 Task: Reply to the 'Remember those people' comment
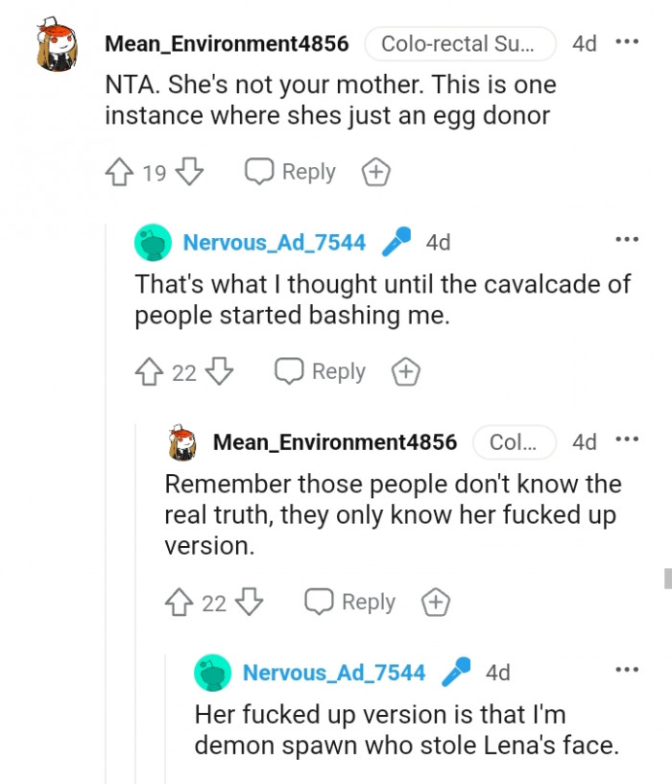350,603
